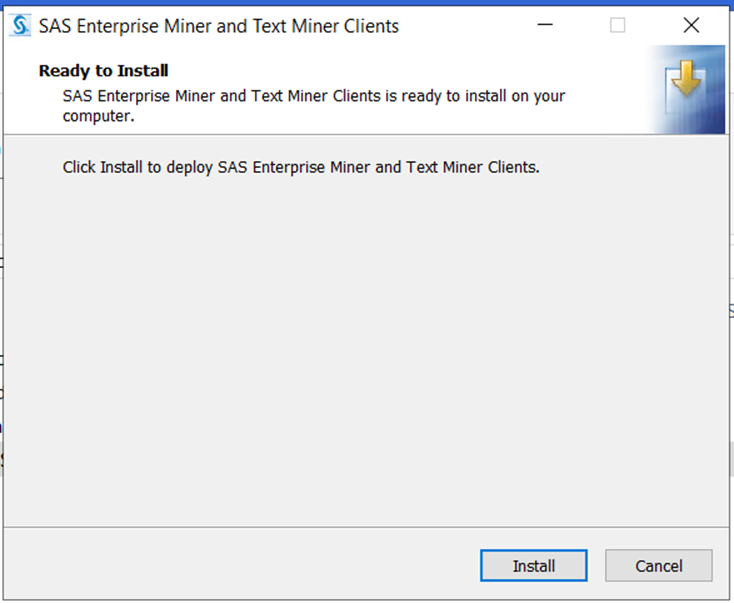Viewport: 734px width, 603px height.
Task: Minimize the SAS installer window
Action: click(545, 25)
